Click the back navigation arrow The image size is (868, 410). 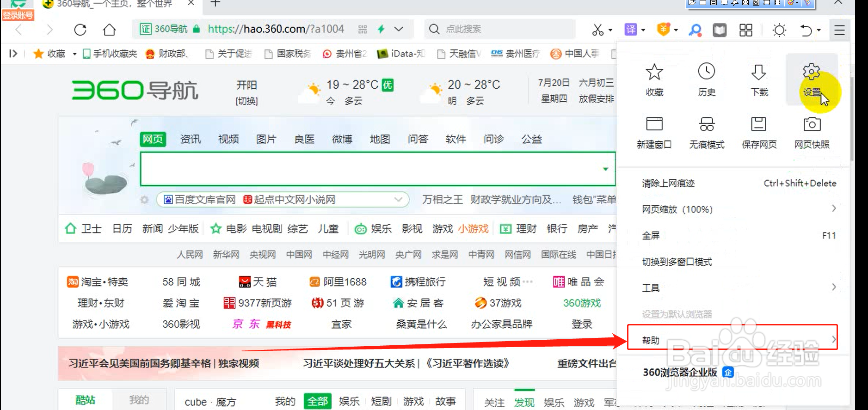(19, 30)
